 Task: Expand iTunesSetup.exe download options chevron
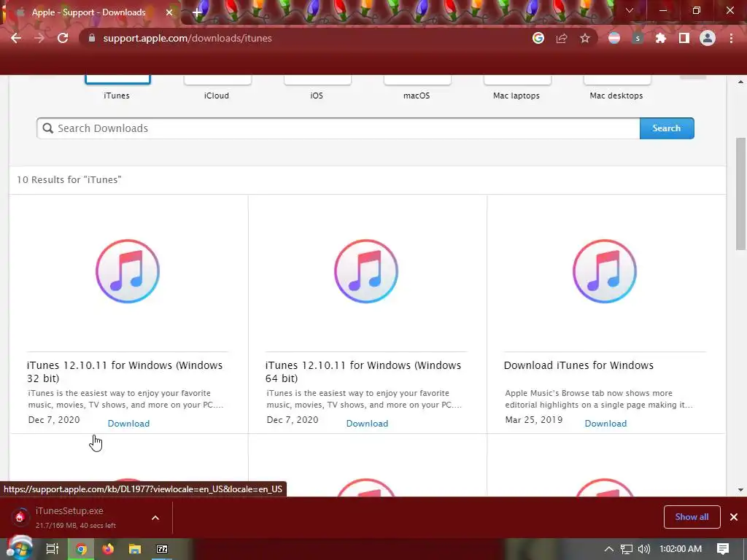pos(155,518)
